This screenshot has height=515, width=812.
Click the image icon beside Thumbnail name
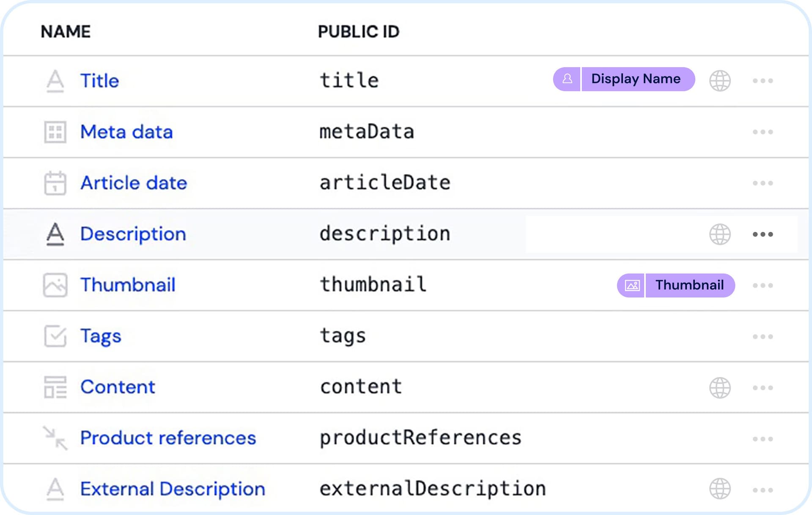click(55, 285)
